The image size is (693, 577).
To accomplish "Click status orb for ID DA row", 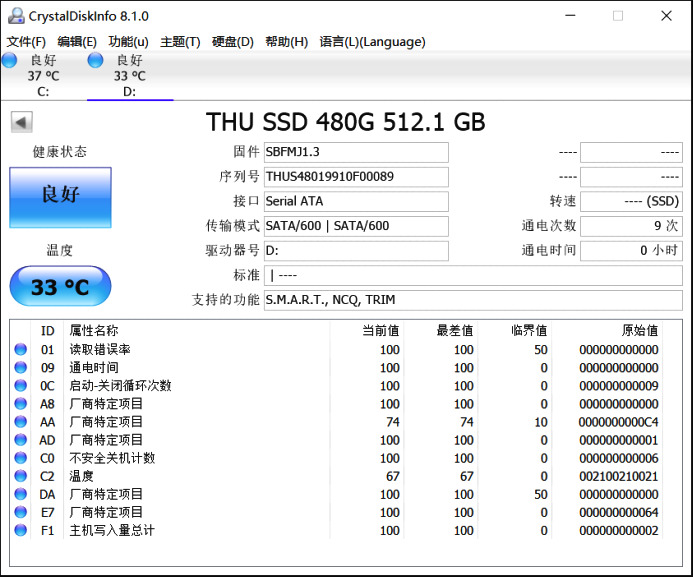I will point(20,494).
